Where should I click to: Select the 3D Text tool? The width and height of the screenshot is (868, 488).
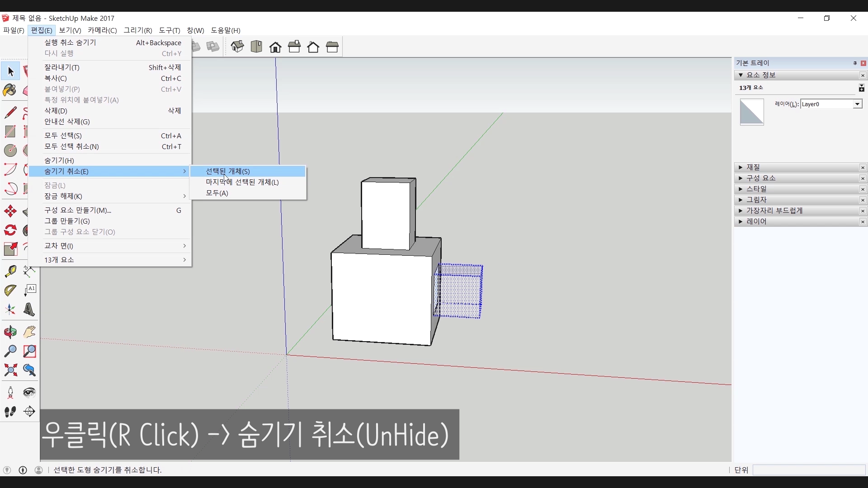point(29,310)
